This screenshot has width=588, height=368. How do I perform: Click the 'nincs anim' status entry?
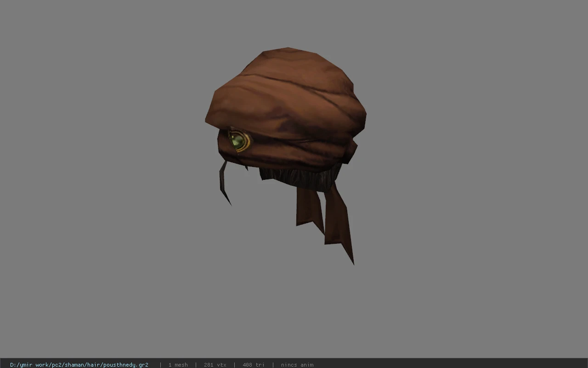[x=297, y=365]
